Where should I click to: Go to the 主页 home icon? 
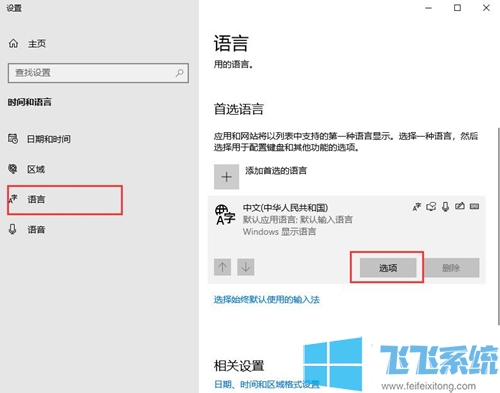click(13, 43)
